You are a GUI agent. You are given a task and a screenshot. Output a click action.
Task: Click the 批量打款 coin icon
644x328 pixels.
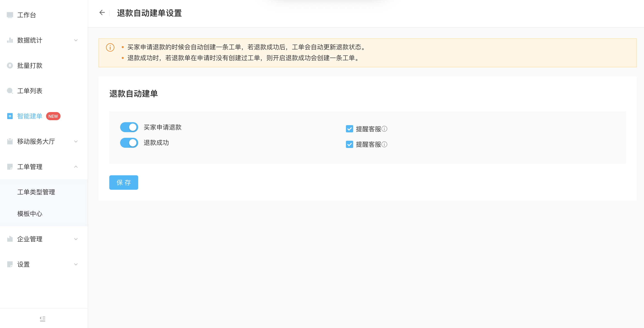pyautogui.click(x=10, y=66)
